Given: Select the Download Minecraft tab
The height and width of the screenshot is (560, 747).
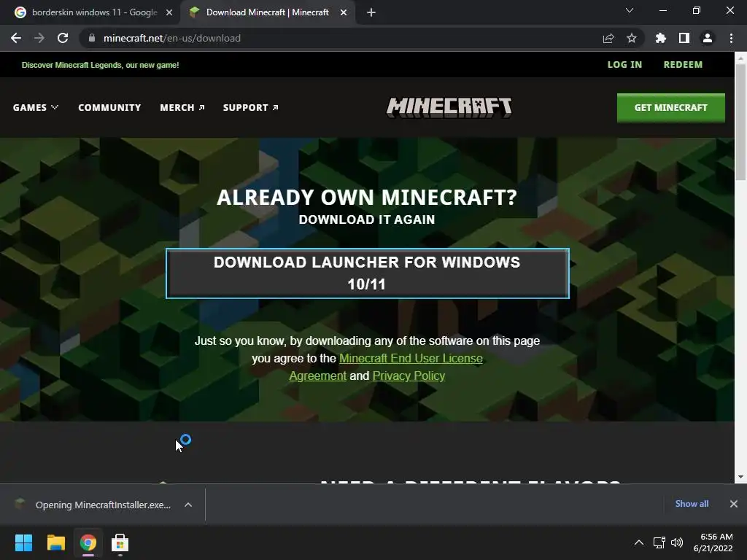Looking at the screenshot, I should click(x=267, y=12).
